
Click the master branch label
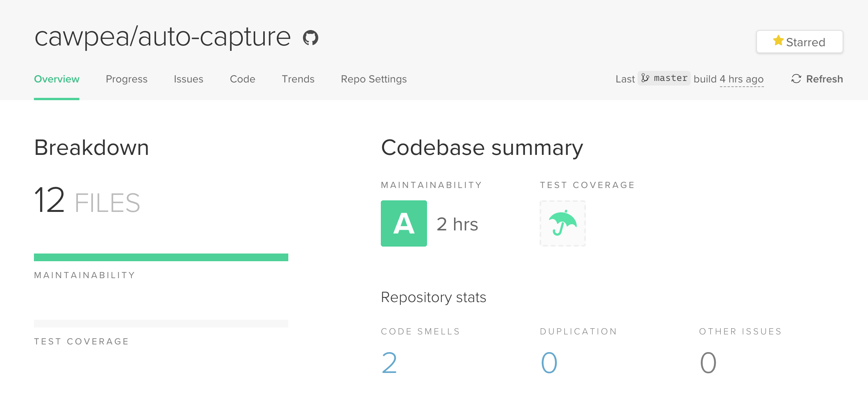670,78
